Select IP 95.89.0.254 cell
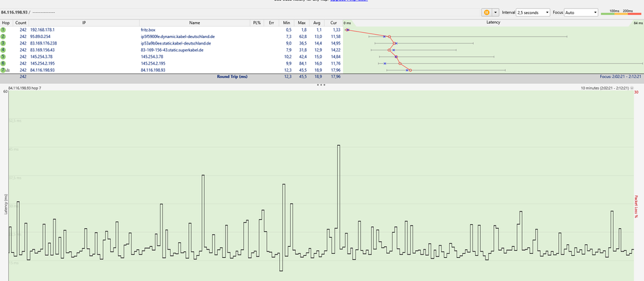 [x=40, y=37]
